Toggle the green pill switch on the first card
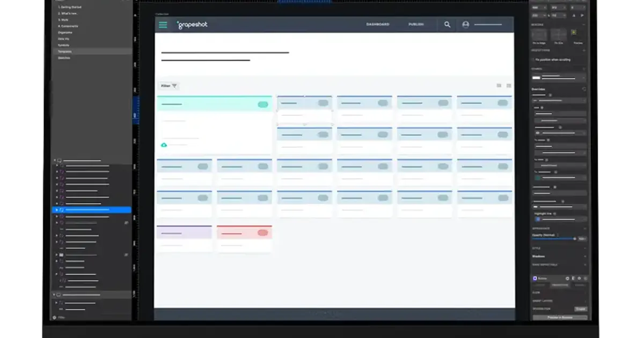The image size is (644, 338). click(x=263, y=104)
